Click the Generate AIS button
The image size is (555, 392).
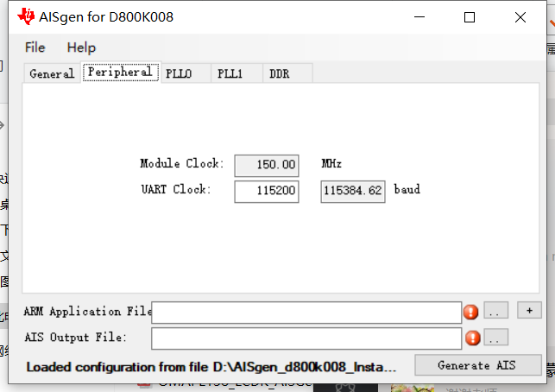[478, 365]
